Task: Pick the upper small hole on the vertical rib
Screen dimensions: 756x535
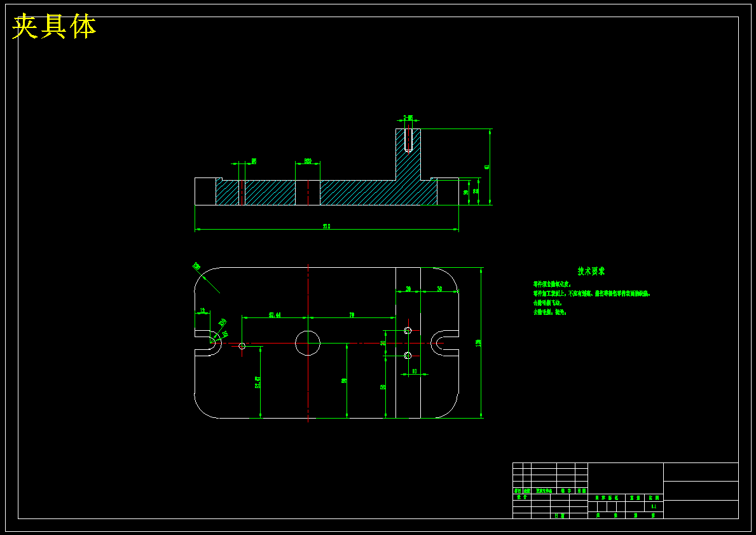Action: 408,330
